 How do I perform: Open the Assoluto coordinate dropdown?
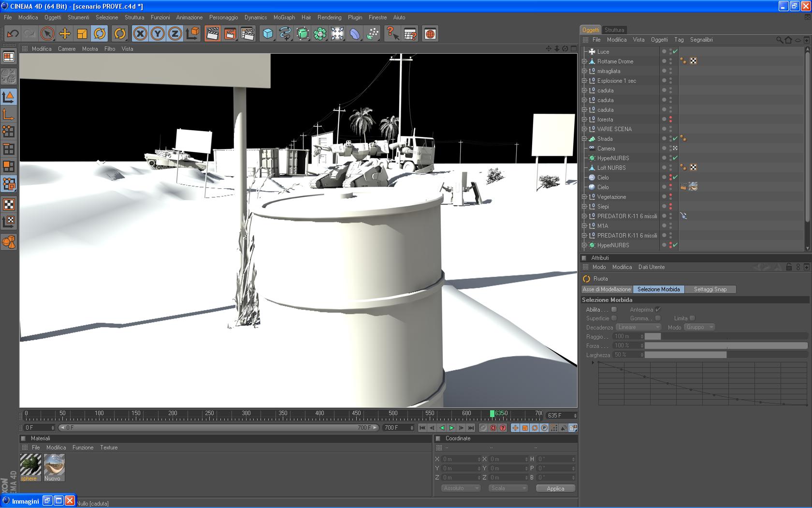coord(461,488)
